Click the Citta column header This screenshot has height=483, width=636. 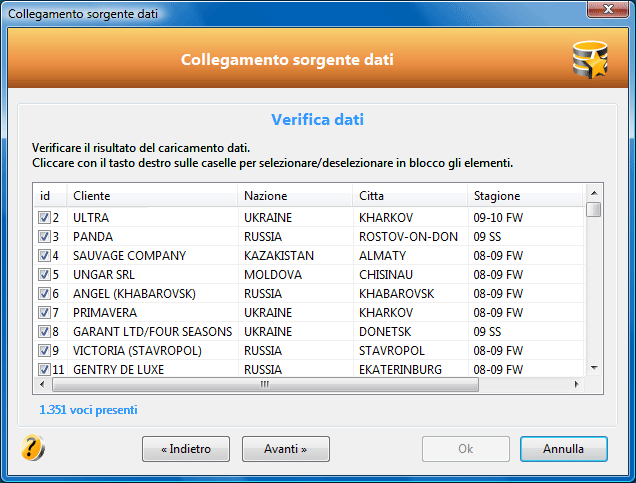(x=410, y=196)
